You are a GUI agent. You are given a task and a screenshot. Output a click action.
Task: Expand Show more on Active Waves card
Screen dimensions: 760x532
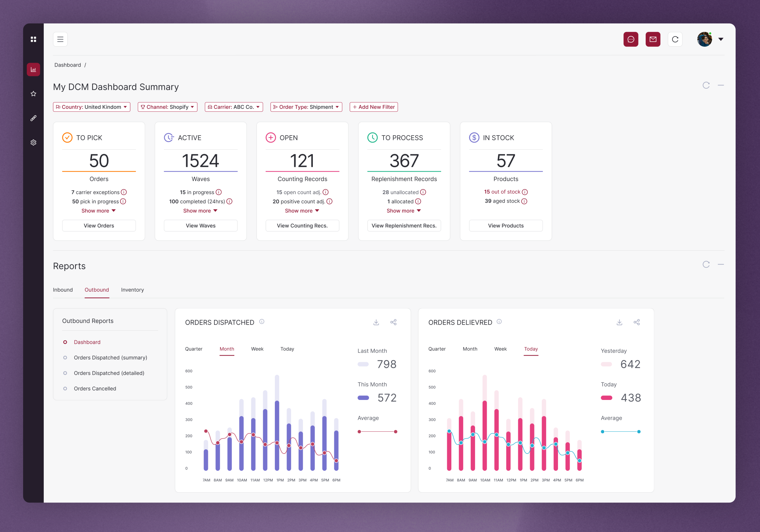(x=200, y=211)
